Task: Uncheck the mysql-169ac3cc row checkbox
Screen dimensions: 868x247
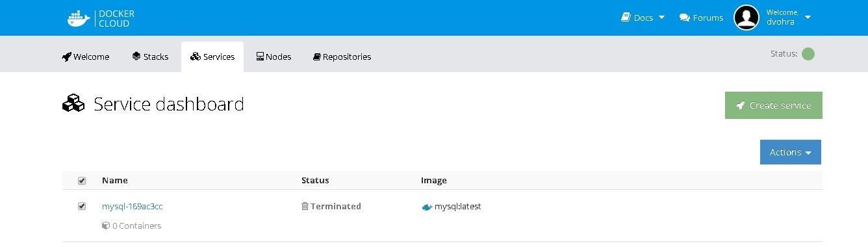Action: (82, 206)
